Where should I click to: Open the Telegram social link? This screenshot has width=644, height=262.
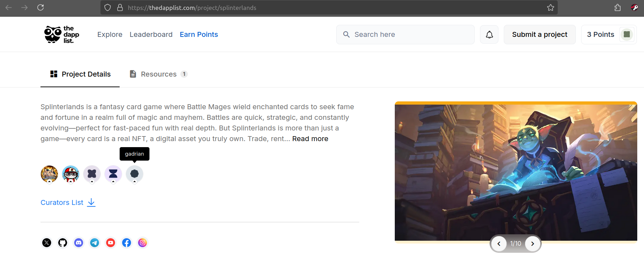click(94, 243)
